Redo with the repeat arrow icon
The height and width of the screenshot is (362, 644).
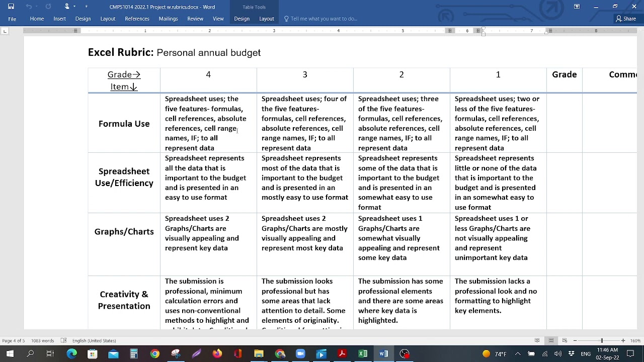[48, 7]
